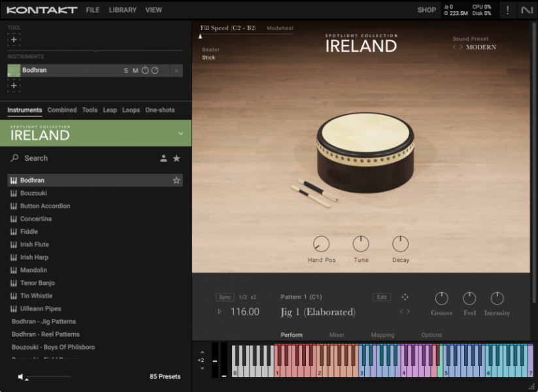538x392 pixels.
Task: Add a new instrument with the plus icon
Action: coord(14,84)
